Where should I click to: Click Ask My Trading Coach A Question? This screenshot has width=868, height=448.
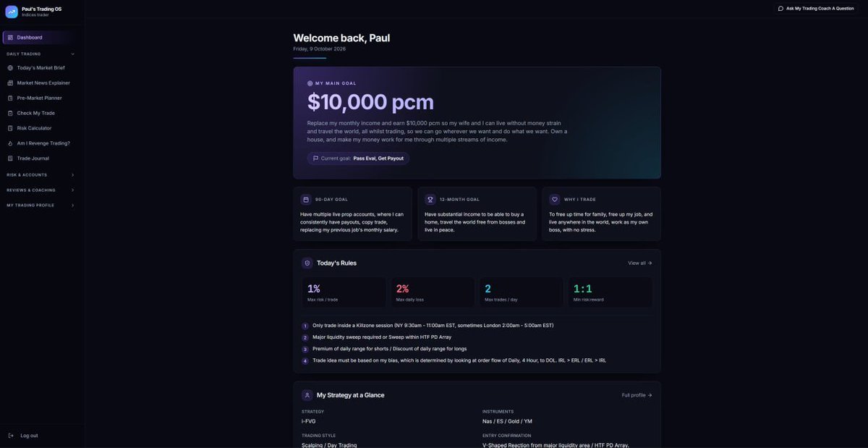(816, 9)
